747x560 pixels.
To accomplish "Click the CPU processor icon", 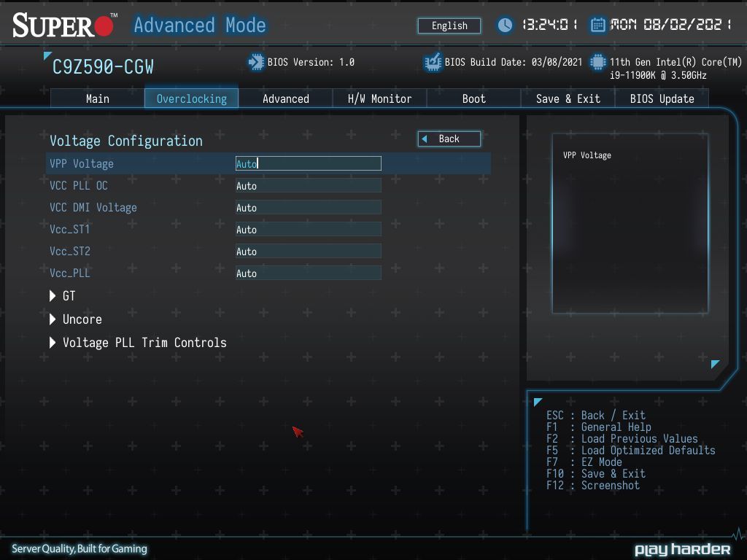I will coord(597,63).
